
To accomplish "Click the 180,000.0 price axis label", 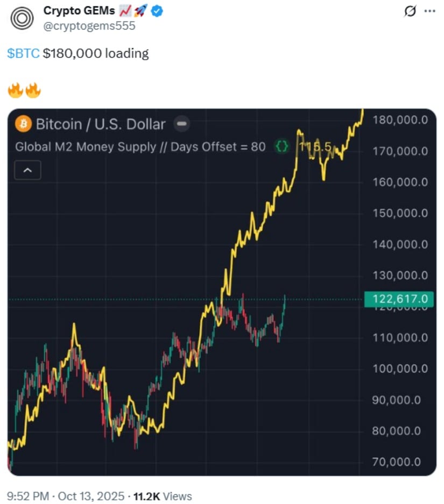I will point(400,119).
